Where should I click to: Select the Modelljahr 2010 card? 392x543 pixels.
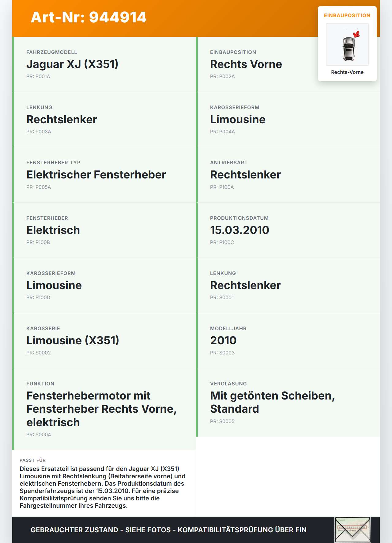(x=288, y=341)
